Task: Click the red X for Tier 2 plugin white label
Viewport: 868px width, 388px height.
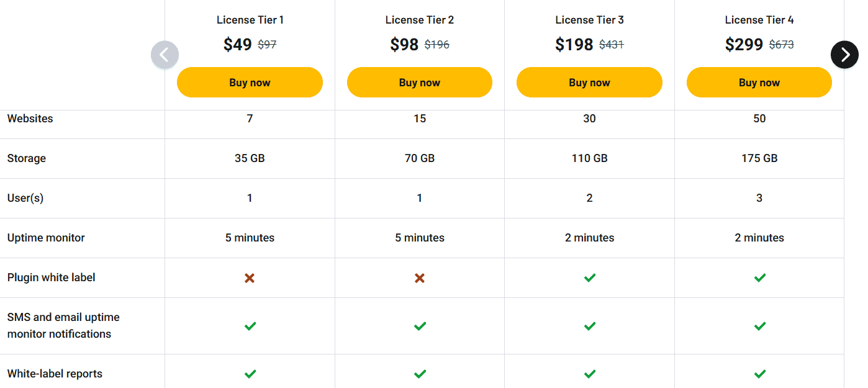Action: (x=420, y=278)
